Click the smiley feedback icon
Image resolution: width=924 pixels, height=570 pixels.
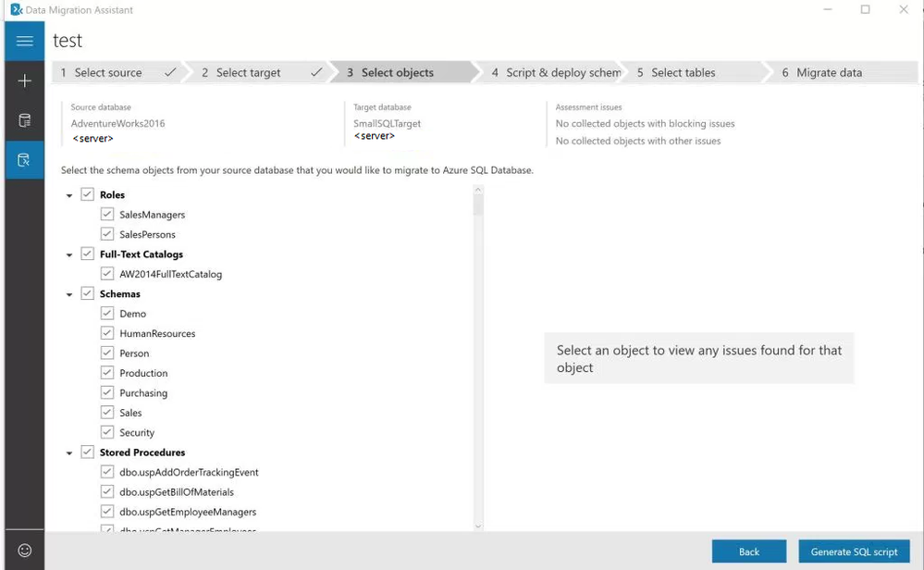(x=25, y=550)
